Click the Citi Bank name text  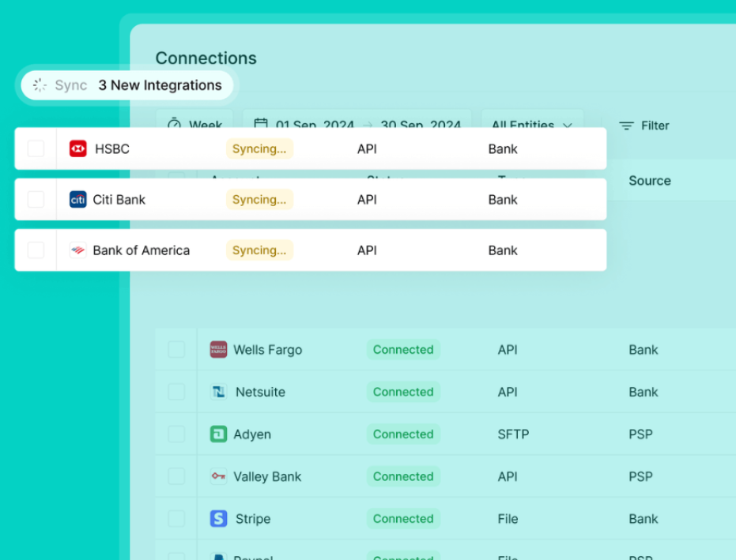point(119,199)
